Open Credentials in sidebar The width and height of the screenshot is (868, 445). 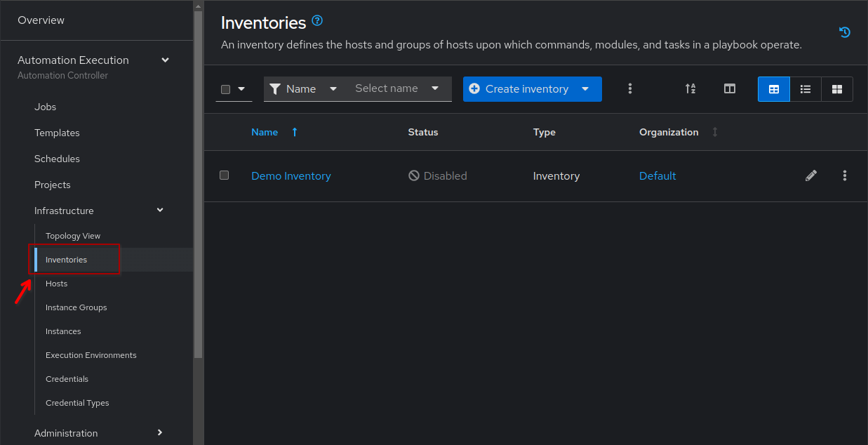67,379
